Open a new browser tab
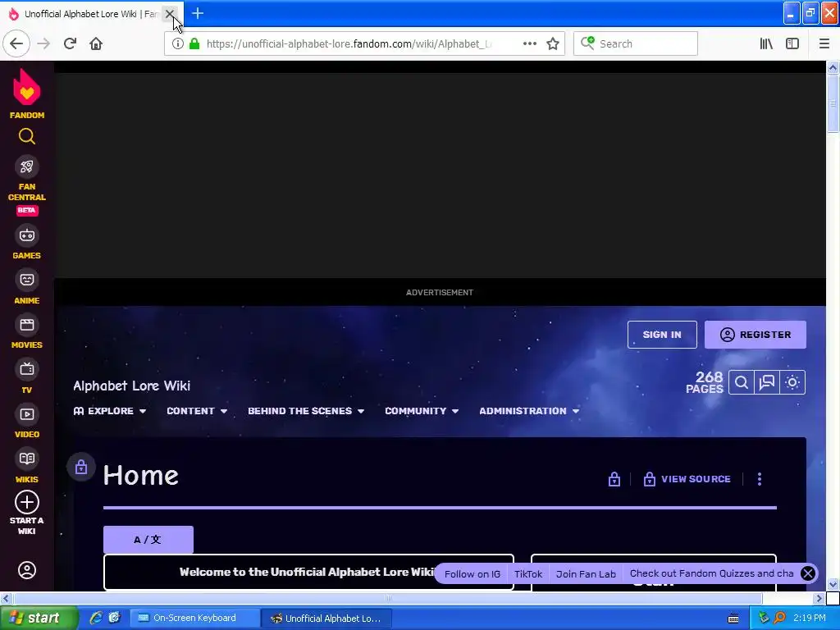840x630 pixels. (198, 13)
